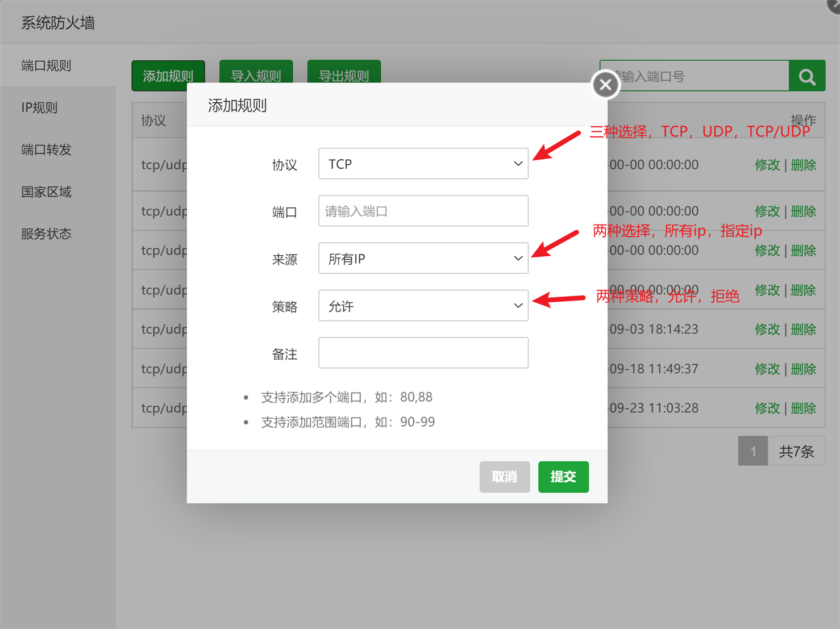
Task: Click 删除 link in the last row
Action: 804,408
